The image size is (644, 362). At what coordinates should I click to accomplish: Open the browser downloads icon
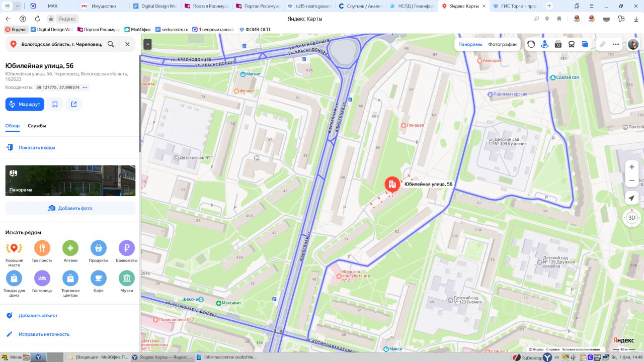[x=635, y=19]
